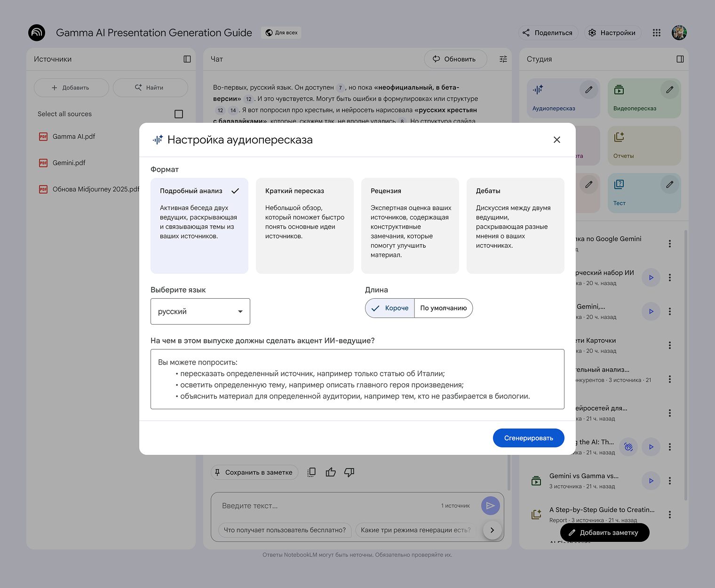Click the Поделиться button
This screenshot has width=715, height=588.
(x=548, y=32)
